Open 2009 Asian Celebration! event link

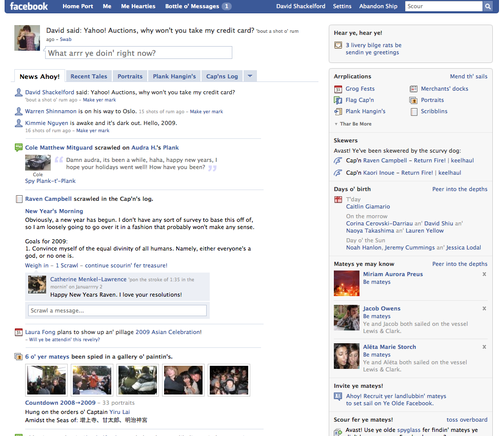click(x=168, y=332)
